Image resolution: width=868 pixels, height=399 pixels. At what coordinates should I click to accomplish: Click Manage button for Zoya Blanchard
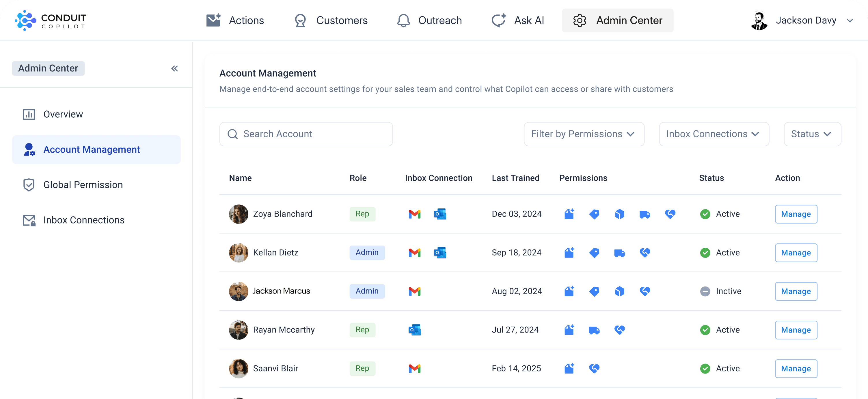pyautogui.click(x=796, y=214)
